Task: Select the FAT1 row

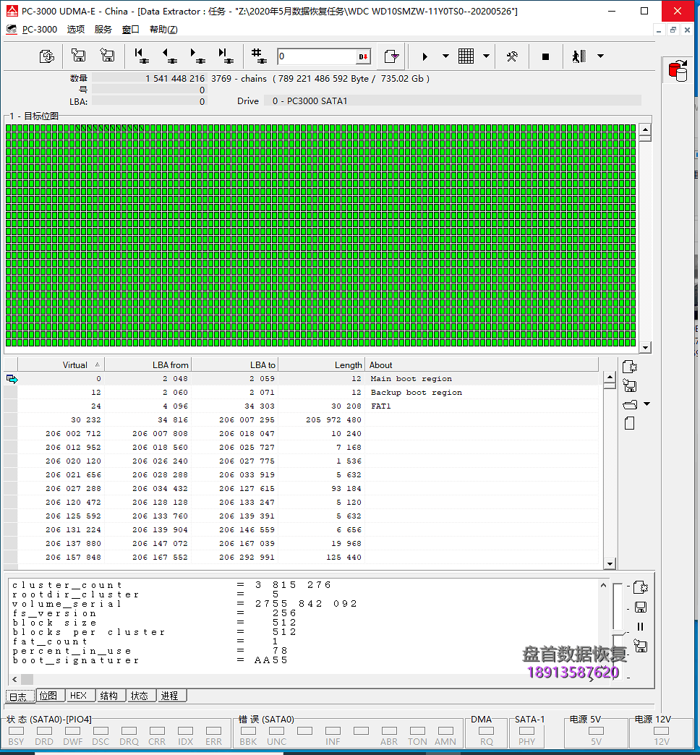Action: click(301, 406)
